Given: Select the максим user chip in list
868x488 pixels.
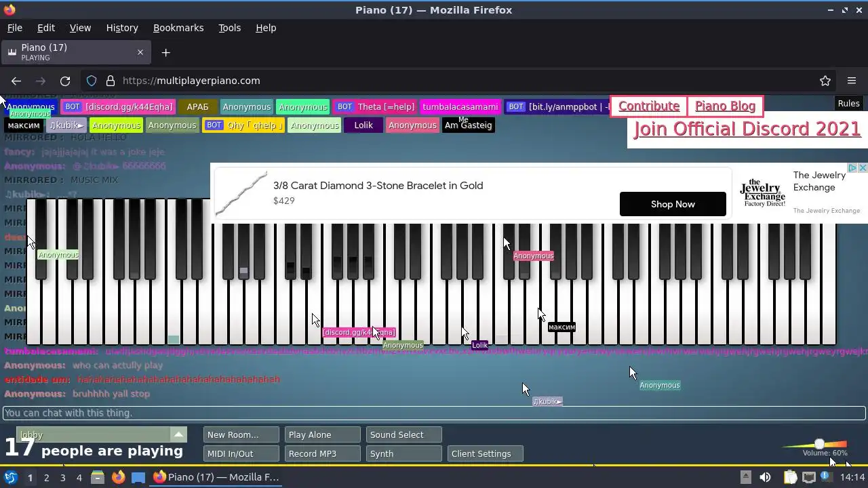Looking at the screenshot, I should 24,125.
